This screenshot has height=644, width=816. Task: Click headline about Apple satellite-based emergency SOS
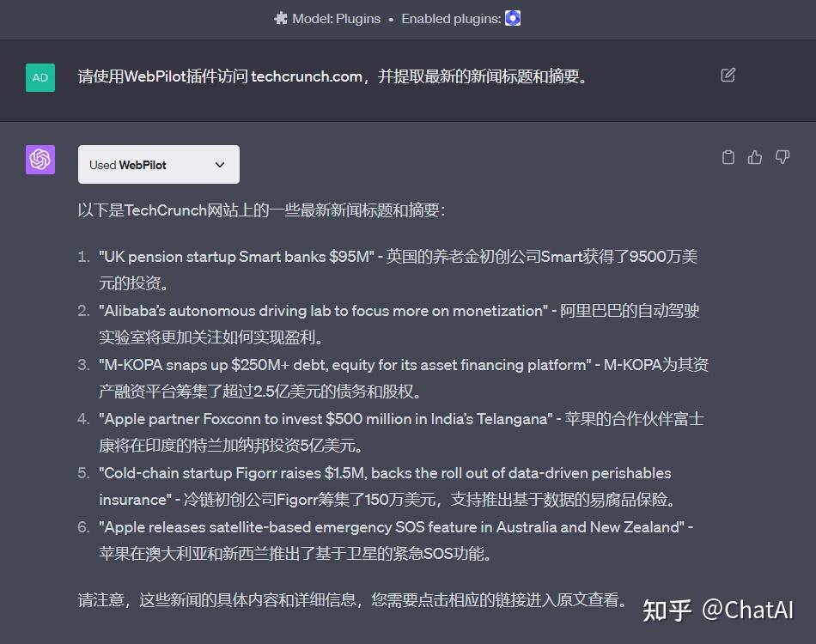coord(392,527)
